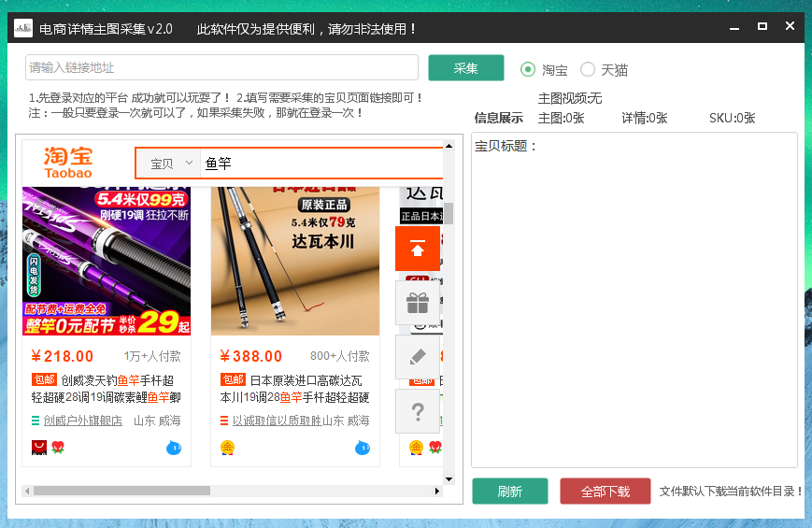Click the Taobao logo
This screenshot has height=528, width=812.
(68, 163)
